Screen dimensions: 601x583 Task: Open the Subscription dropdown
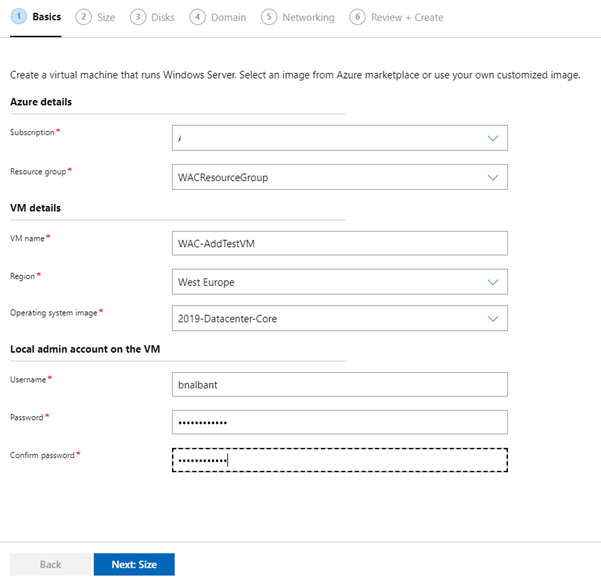pos(340,138)
